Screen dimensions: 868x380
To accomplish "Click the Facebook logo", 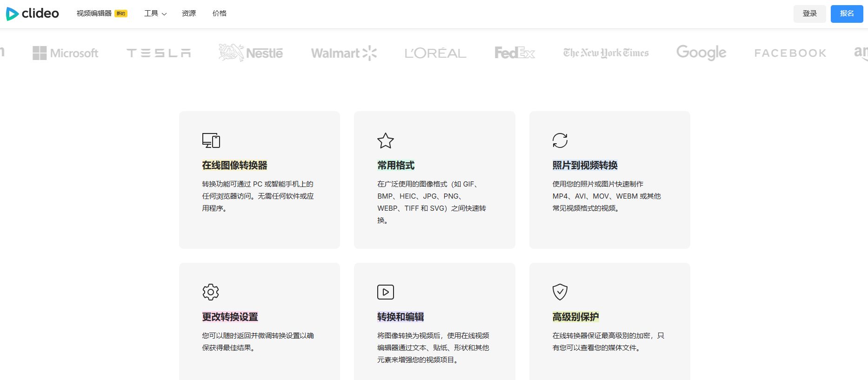I will coord(790,53).
